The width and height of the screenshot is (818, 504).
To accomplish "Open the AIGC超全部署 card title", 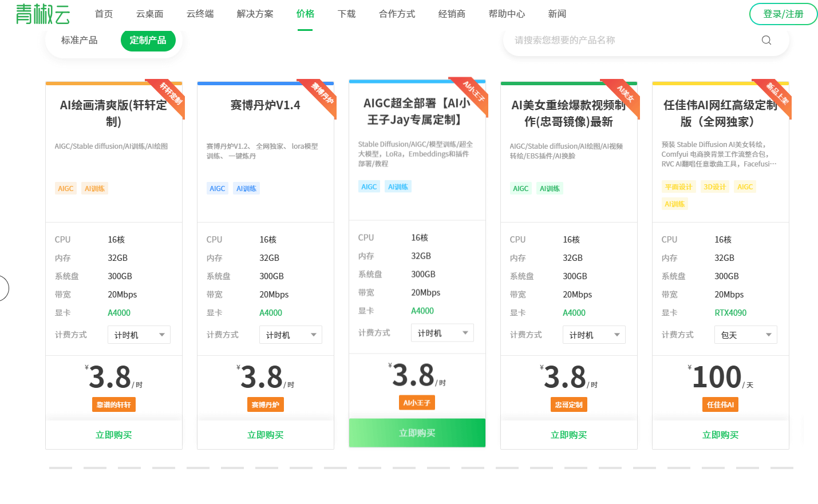I will (417, 112).
